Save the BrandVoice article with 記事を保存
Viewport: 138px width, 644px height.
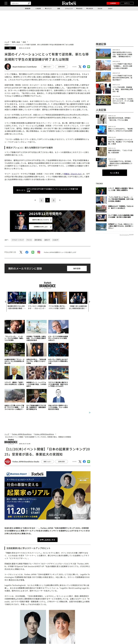click(x=61, y=462)
